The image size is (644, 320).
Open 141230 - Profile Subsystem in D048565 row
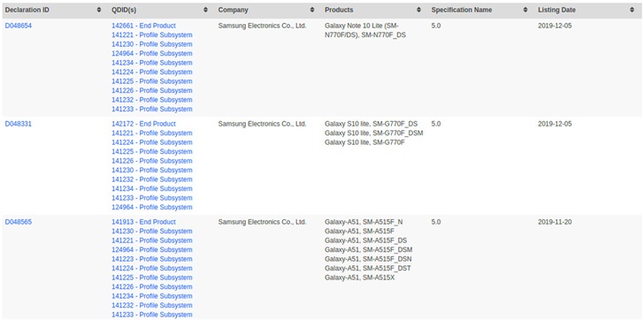pyautogui.click(x=152, y=231)
